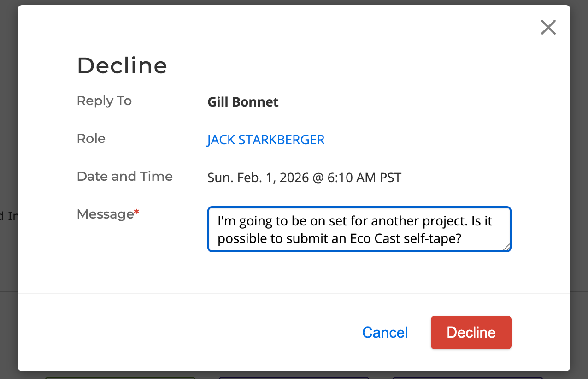Select the Reply To label
The height and width of the screenshot is (379, 588).
coord(104,101)
